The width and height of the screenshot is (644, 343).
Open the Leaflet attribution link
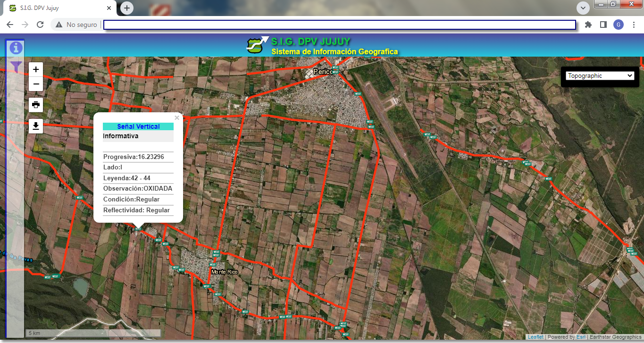click(535, 337)
